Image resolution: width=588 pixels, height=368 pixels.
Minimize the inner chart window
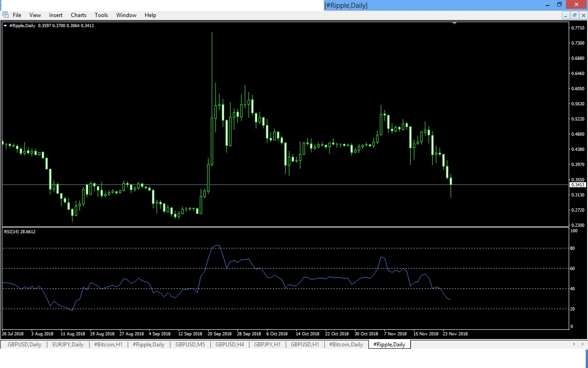(x=565, y=15)
